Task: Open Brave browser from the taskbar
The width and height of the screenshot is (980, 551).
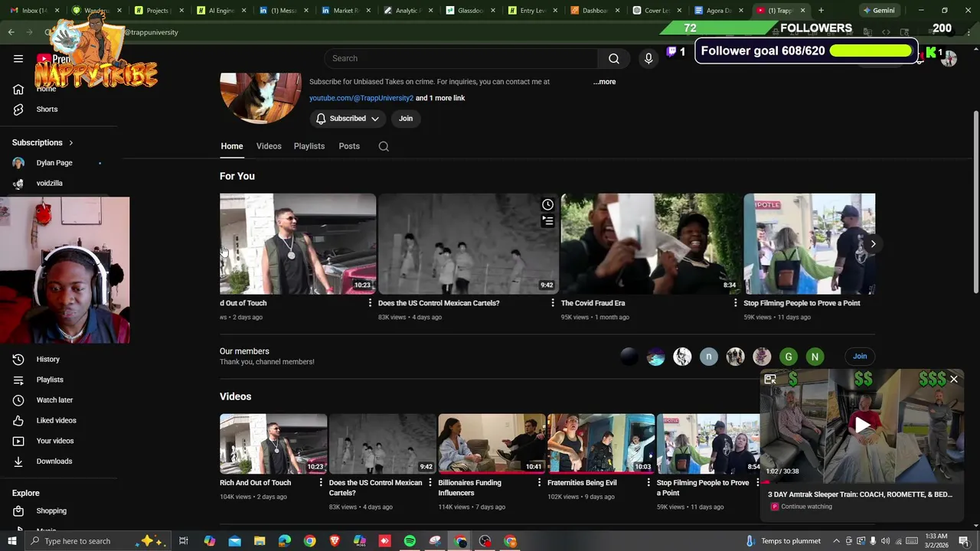Action: click(x=335, y=541)
